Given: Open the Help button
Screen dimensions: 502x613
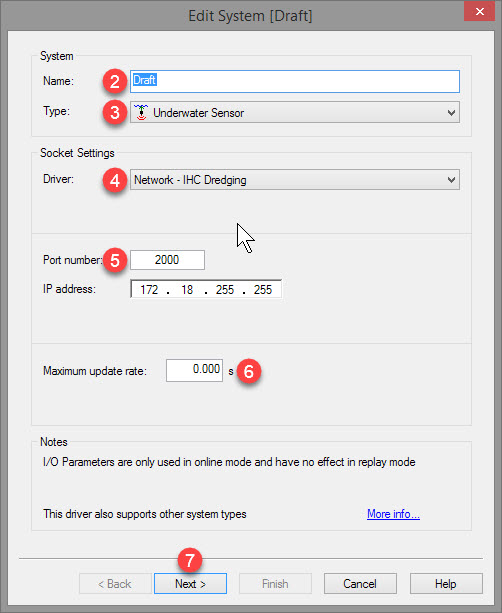Looking at the screenshot, I should coord(446,584).
